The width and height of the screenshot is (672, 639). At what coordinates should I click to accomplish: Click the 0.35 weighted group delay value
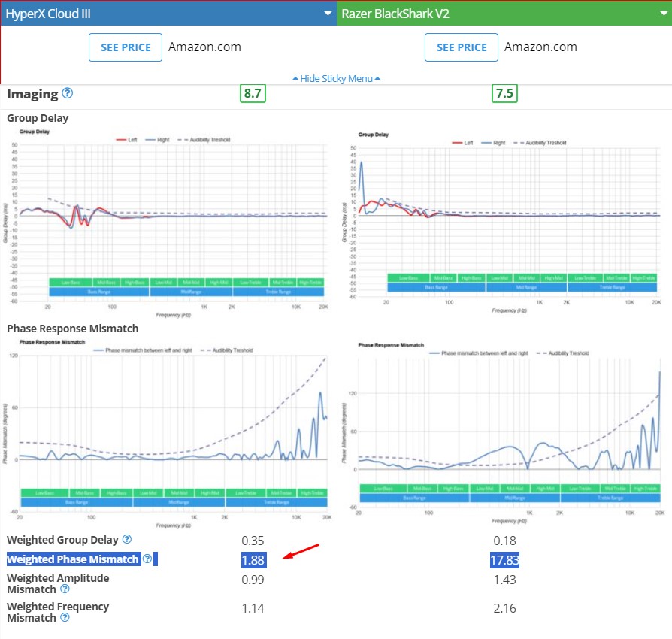point(253,541)
